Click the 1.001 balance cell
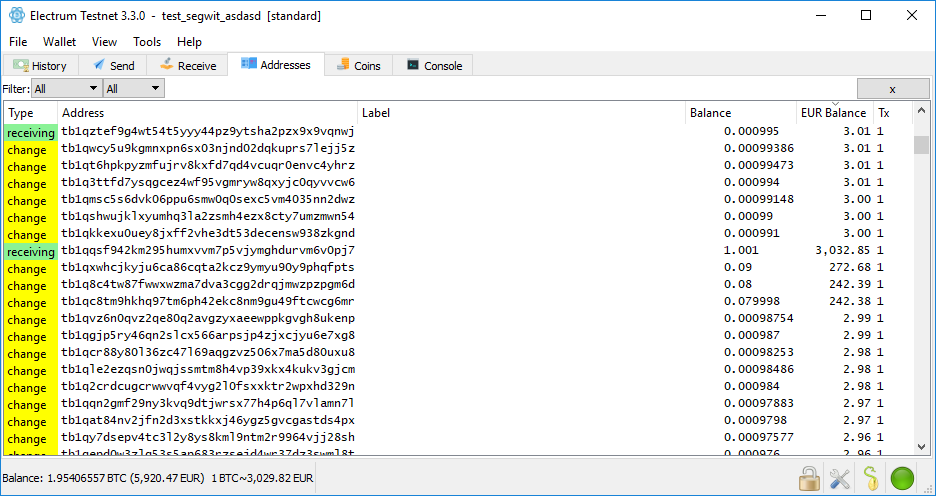The image size is (936, 496). click(741, 251)
